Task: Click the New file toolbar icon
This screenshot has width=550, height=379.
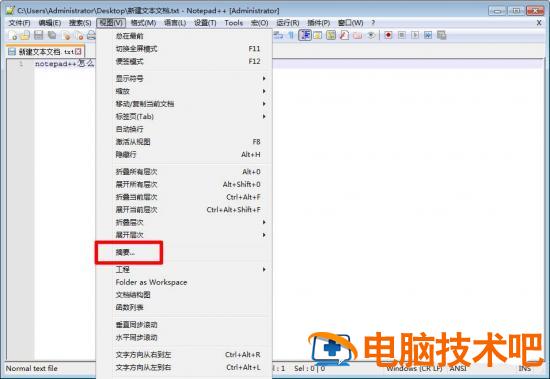Action: 12,35
